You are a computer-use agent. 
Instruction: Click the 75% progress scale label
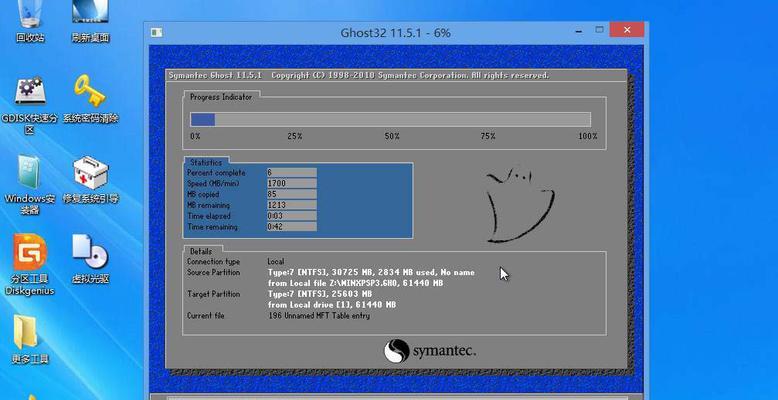pos(488,136)
